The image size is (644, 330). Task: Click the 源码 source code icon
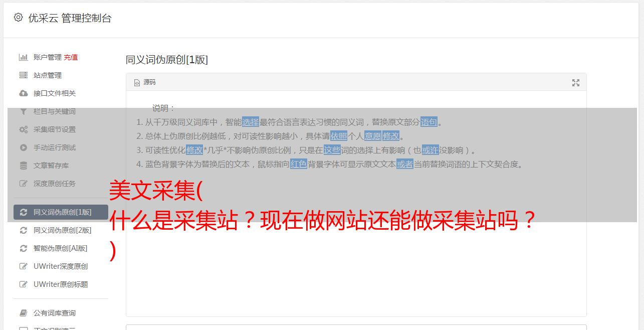click(137, 83)
